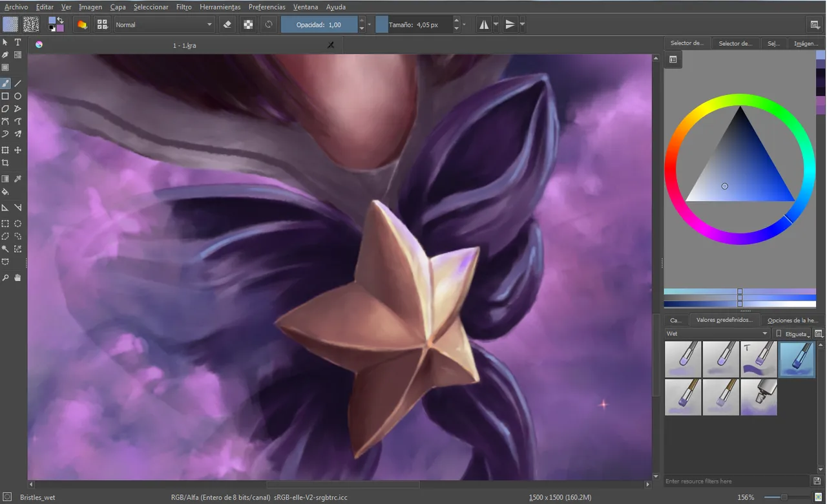Select the Dynamic Brush tool
Viewport: 827px width, 504px height.
point(5,134)
